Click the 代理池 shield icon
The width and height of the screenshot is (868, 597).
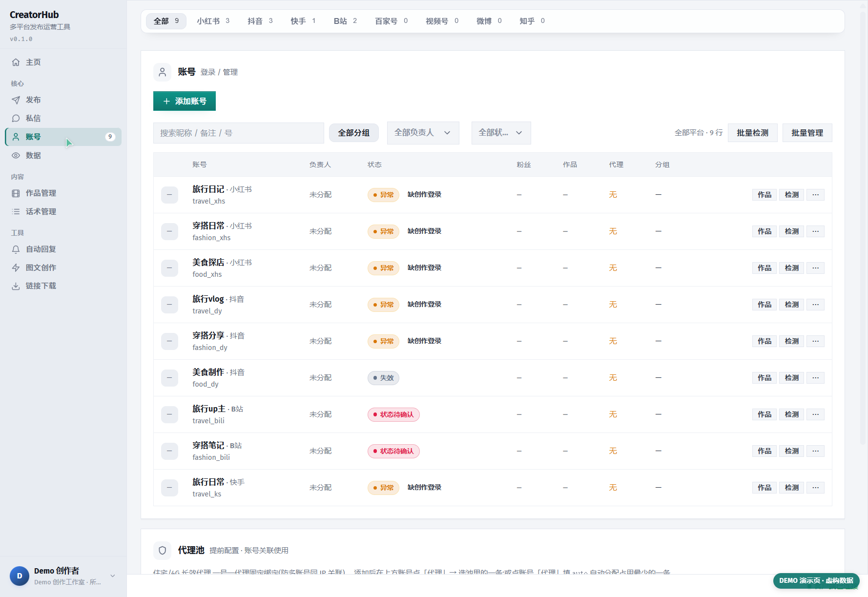163,551
